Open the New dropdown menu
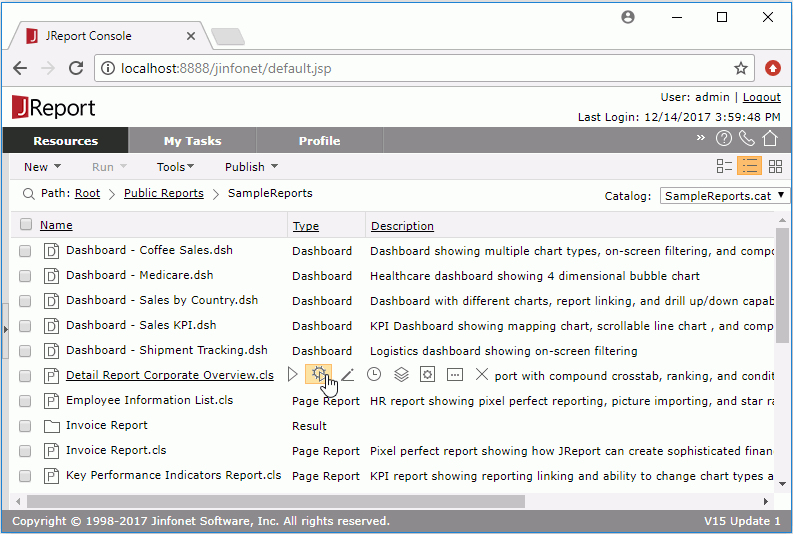 point(42,167)
